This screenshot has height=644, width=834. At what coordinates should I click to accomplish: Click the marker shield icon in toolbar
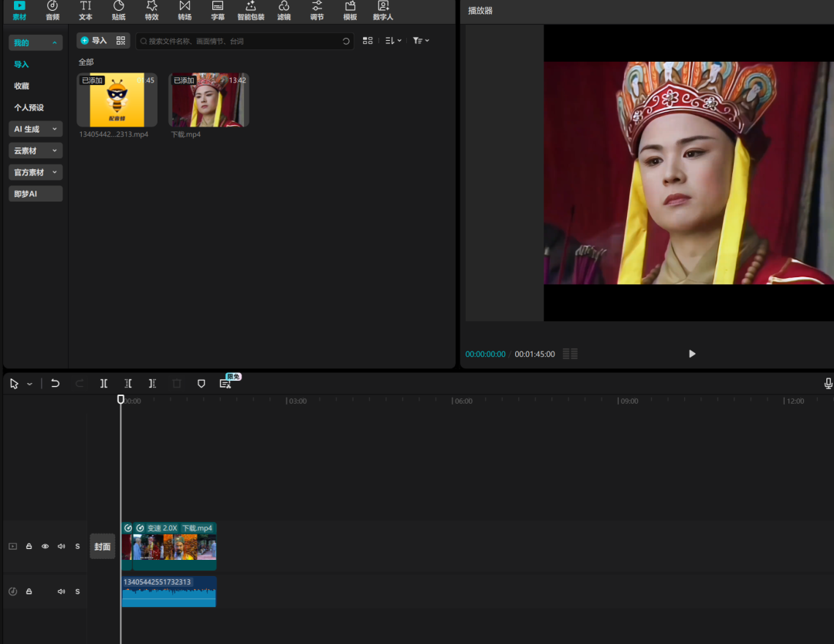(202, 383)
